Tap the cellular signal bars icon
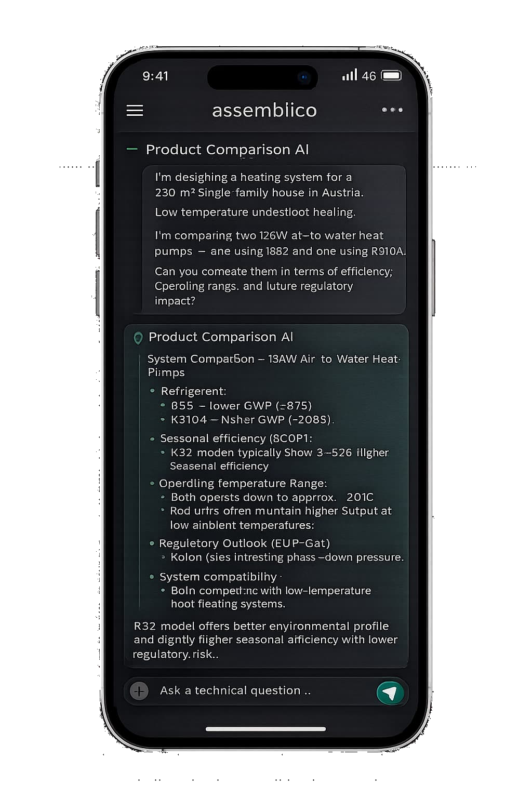The width and height of the screenshot is (532, 798). click(349, 75)
